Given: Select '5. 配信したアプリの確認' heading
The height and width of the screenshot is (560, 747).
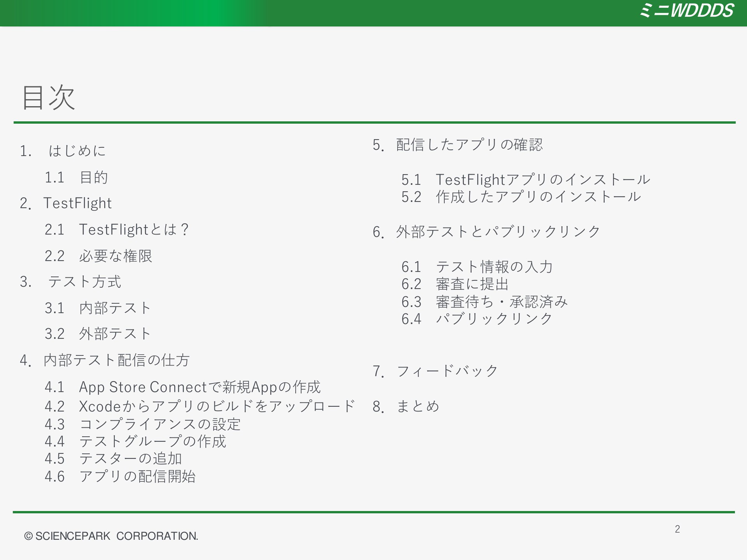Looking at the screenshot, I should (458, 145).
